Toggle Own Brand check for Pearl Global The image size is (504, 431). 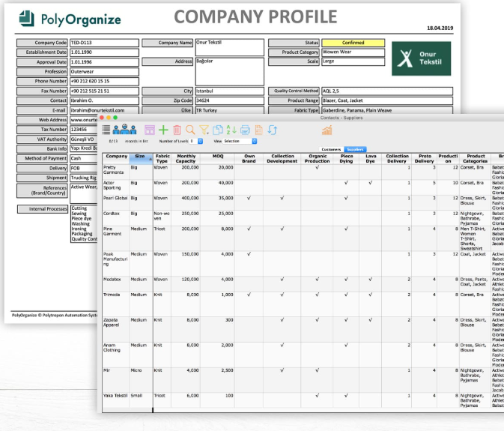pos(249,198)
